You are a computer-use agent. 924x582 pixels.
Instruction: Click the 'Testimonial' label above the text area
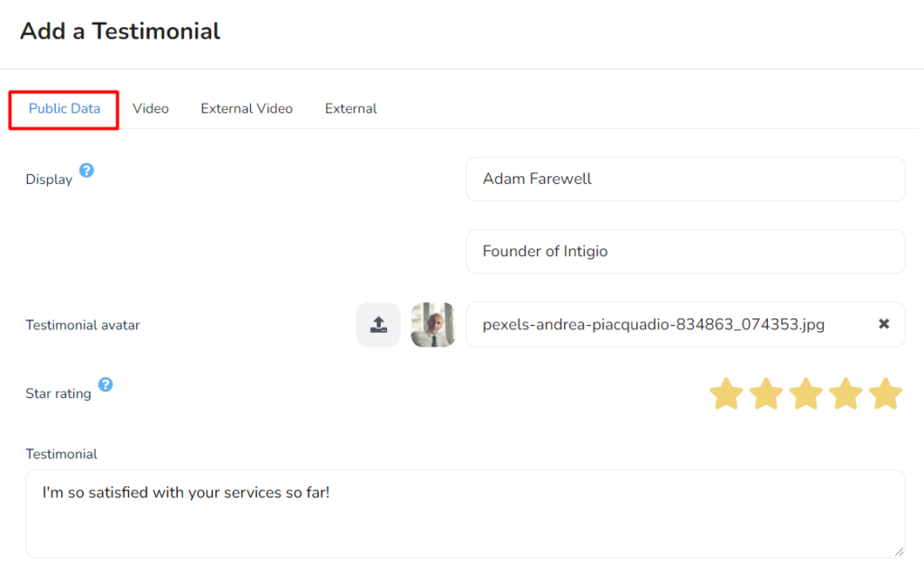pos(61,454)
